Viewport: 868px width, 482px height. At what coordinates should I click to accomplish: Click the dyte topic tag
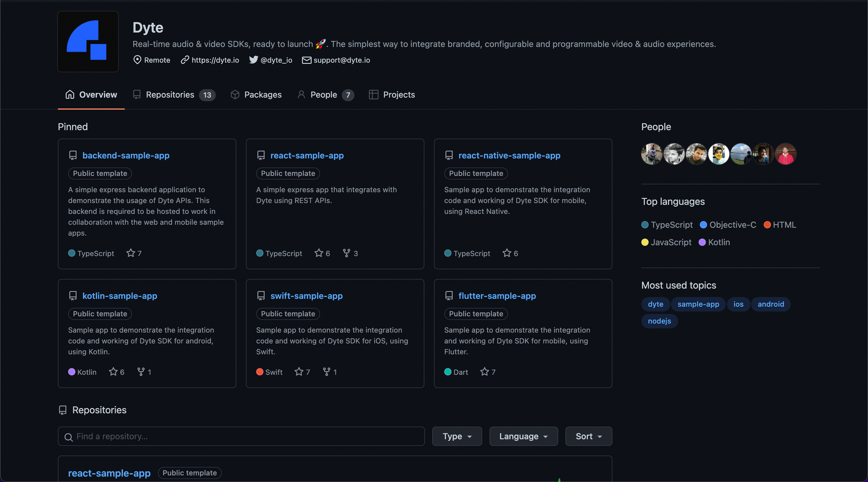pos(655,304)
